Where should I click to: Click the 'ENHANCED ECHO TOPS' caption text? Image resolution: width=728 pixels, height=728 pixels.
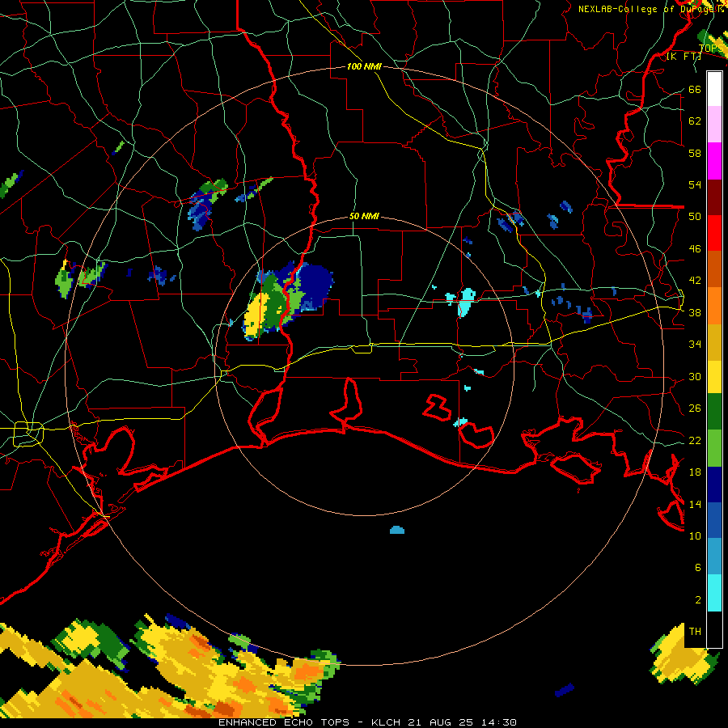(284, 722)
